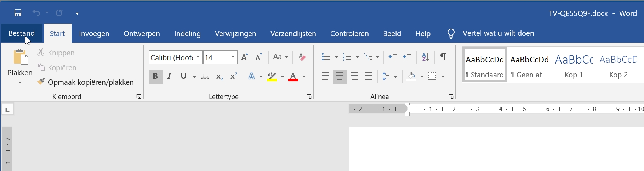The width and height of the screenshot is (644, 171).
Task: Click the Increase Font Size icon
Action: pos(244,57)
